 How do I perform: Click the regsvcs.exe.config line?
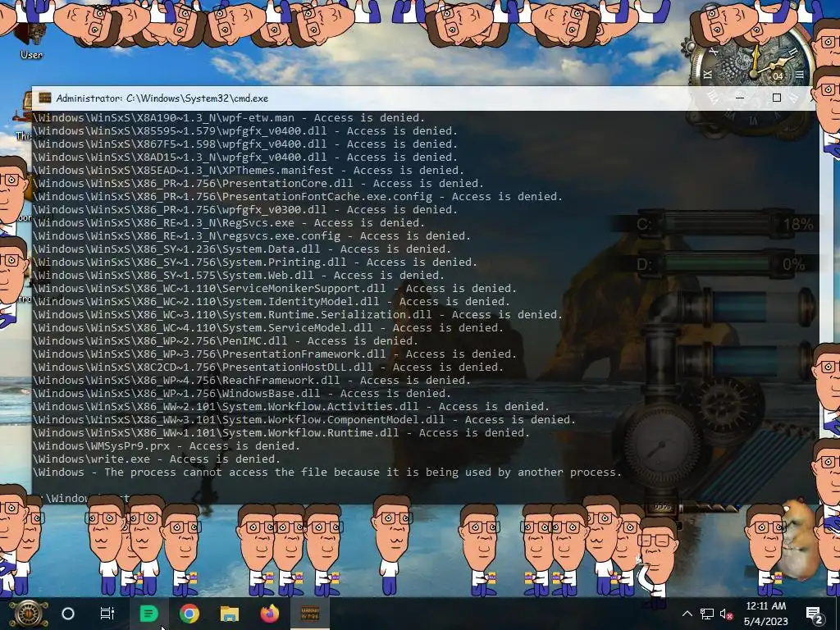click(x=252, y=236)
